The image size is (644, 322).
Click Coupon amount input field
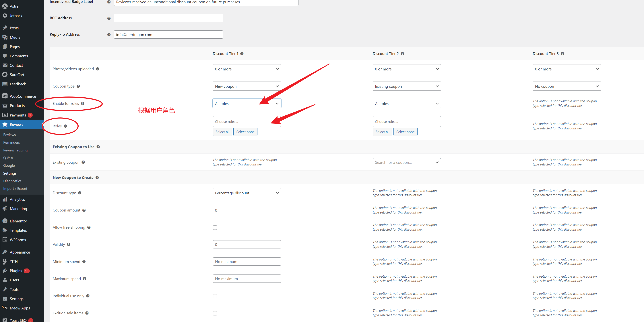(x=247, y=210)
